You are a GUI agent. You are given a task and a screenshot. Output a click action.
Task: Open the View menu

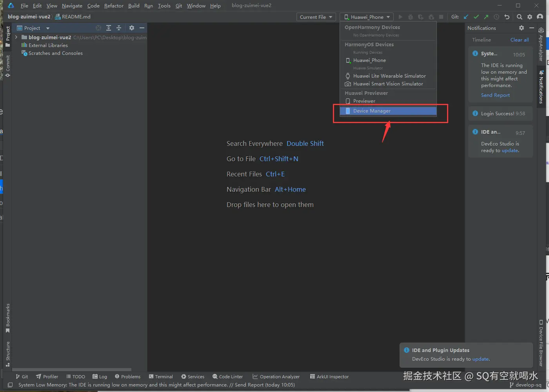coord(52,5)
